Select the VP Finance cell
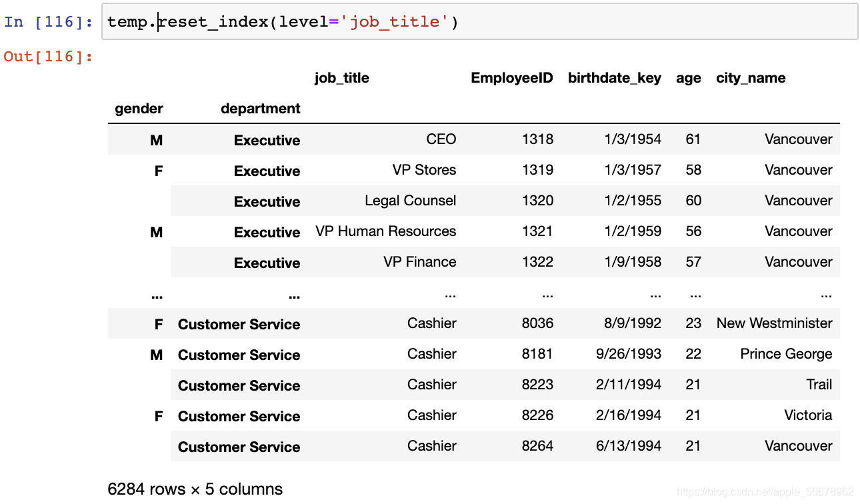Viewport: 860px width, 504px height. (420, 262)
